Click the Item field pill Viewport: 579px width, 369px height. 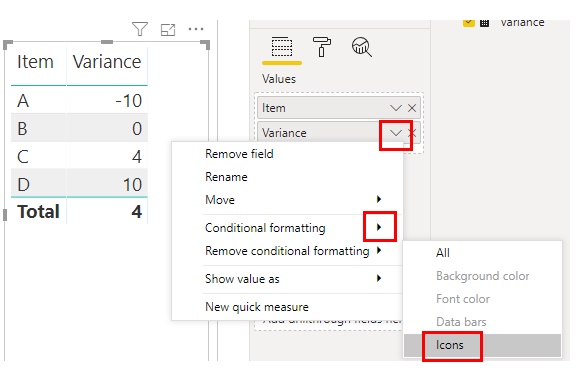339,108
